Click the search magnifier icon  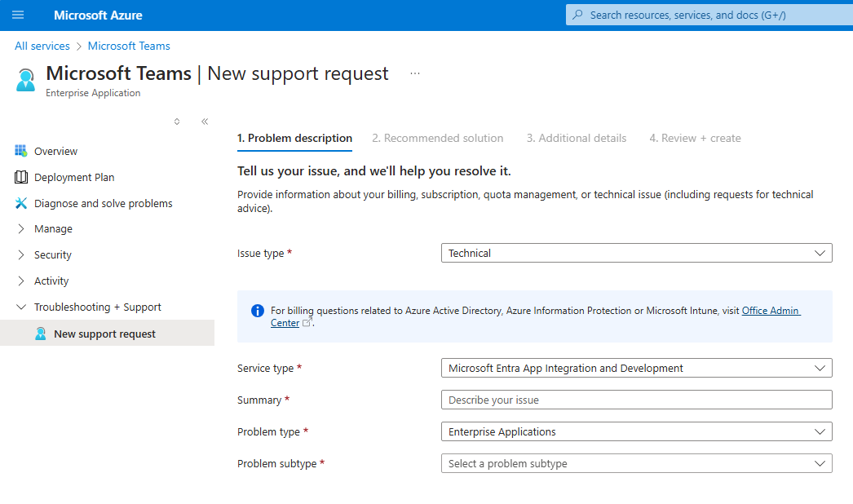point(577,15)
